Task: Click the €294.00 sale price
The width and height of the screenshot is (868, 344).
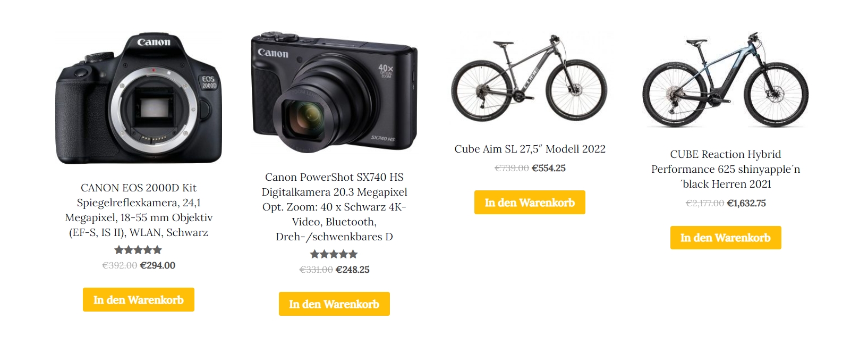Action: 158,265
